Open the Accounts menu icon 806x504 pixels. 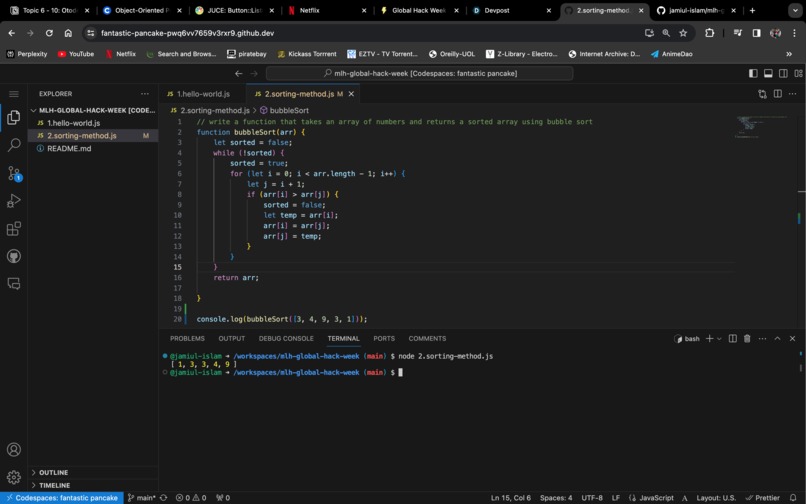14,449
